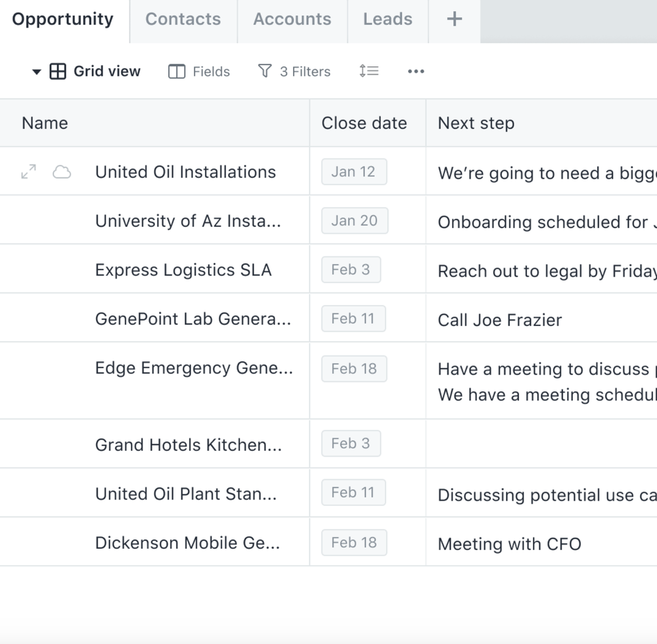The height and width of the screenshot is (644, 657).
Task: Click the cloud sync icon
Action: click(x=62, y=172)
